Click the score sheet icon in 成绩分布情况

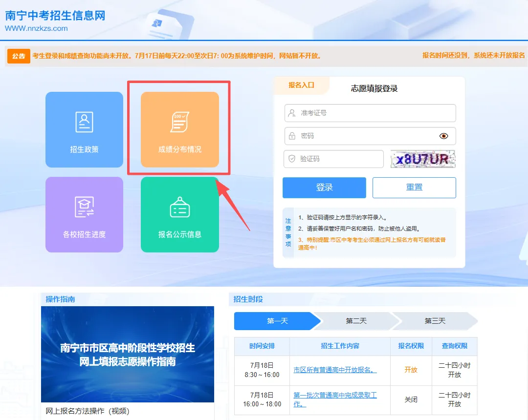click(x=180, y=122)
